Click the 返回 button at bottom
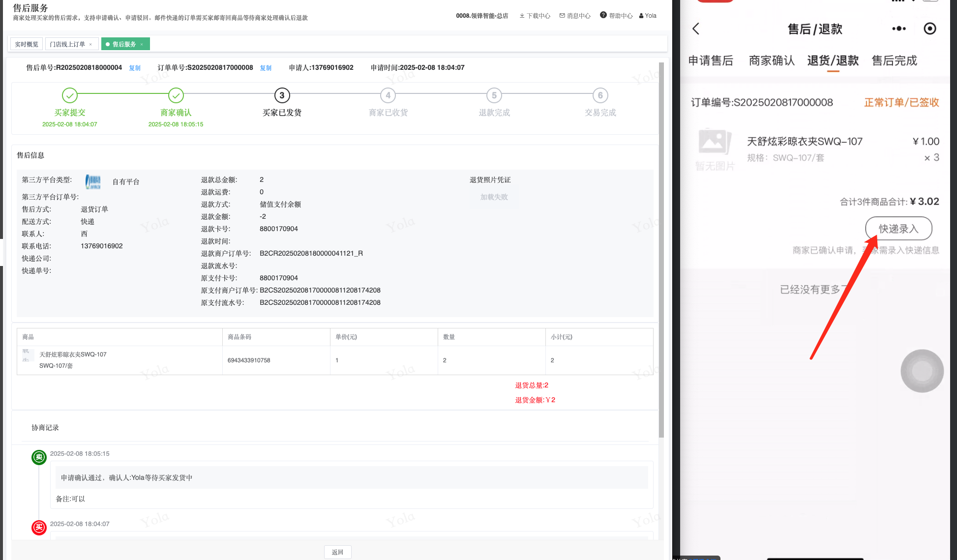 pyautogui.click(x=337, y=552)
